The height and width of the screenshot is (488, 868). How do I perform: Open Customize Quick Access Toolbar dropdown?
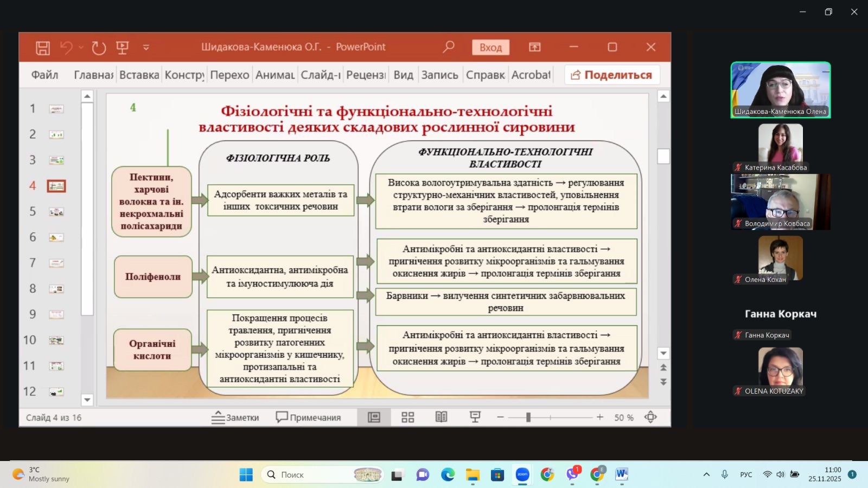(x=146, y=48)
